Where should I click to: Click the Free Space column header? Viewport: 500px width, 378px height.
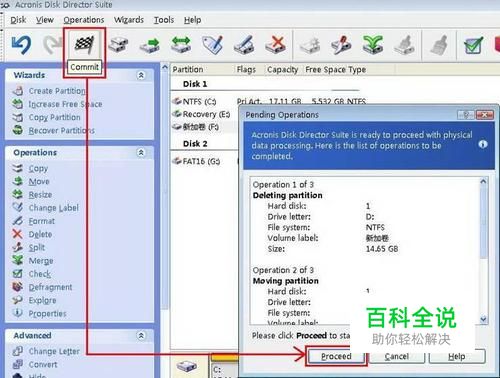coord(325,70)
